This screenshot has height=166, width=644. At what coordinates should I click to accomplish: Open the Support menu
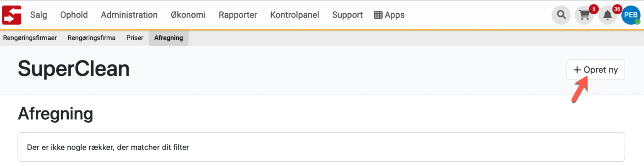[347, 15]
